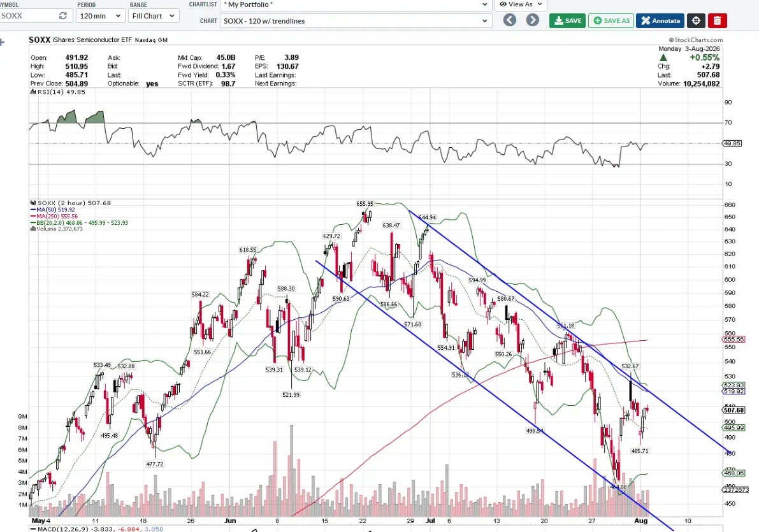
Task: Click the StockCharts.com watermark link
Action: point(695,40)
